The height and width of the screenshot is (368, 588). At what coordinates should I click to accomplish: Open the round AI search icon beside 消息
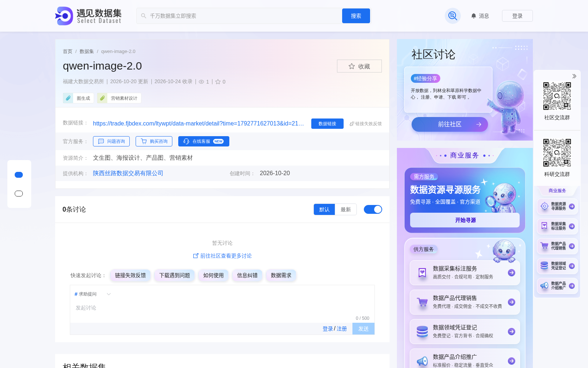[x=453, y=16]
